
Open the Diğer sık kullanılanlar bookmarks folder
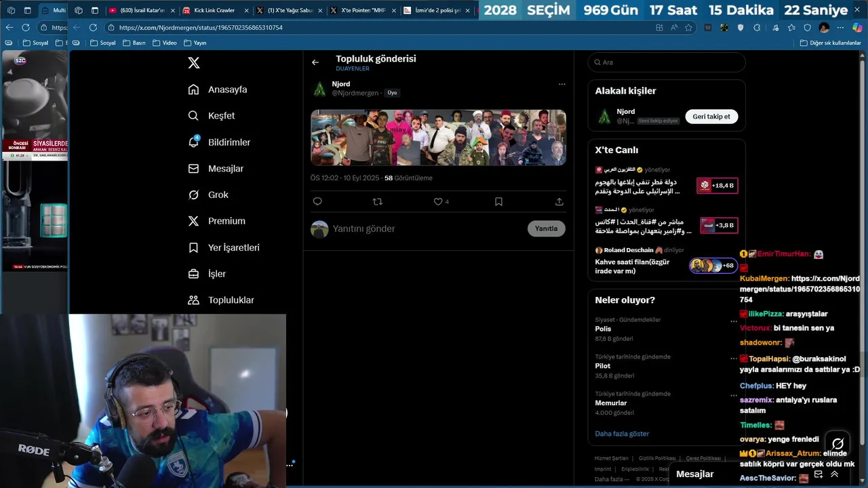(x=830, y=43)
